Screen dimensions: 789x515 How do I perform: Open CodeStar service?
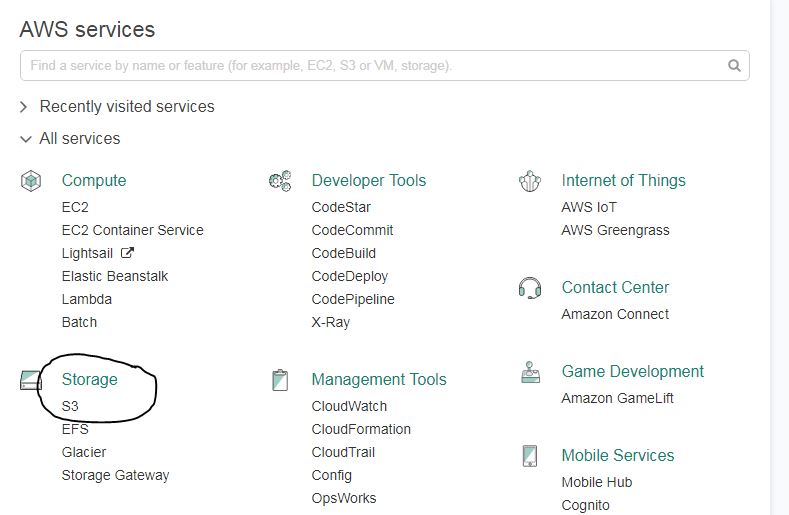[x=341, y=207]
